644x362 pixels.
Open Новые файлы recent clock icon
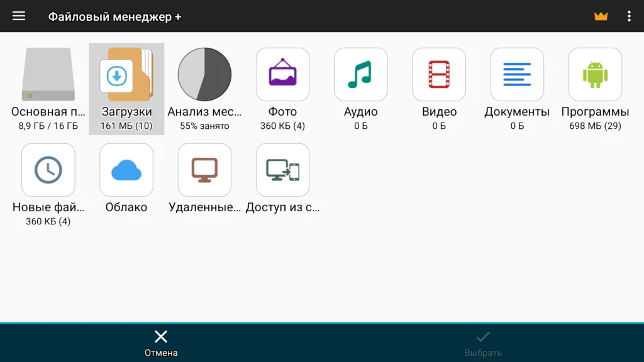(x=48, y=170)
